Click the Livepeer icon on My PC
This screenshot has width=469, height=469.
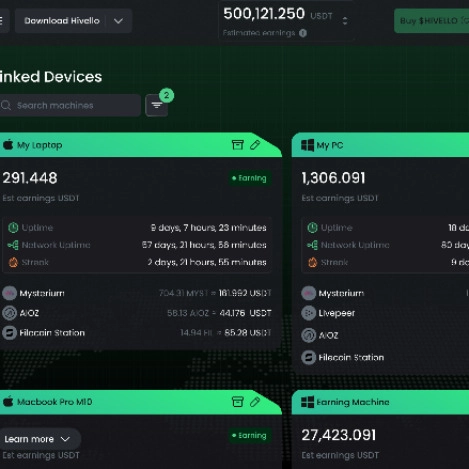coord(309,313)
